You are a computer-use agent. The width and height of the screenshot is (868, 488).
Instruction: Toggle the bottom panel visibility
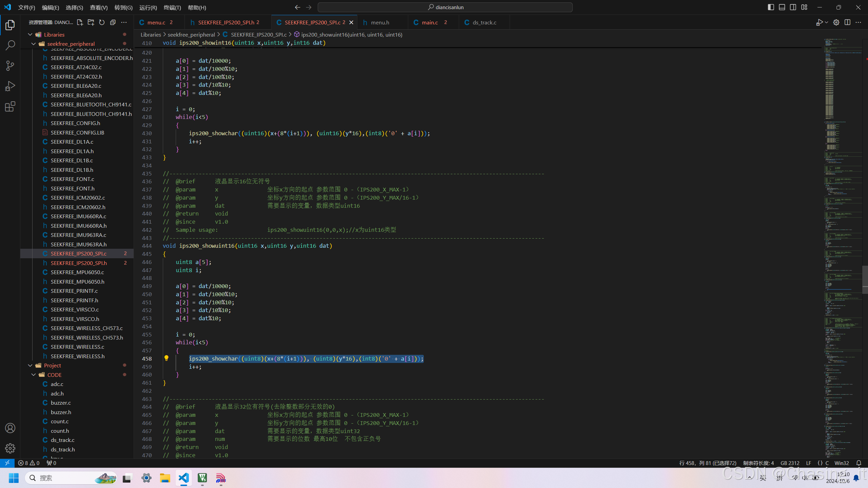(x=782, y=7)
